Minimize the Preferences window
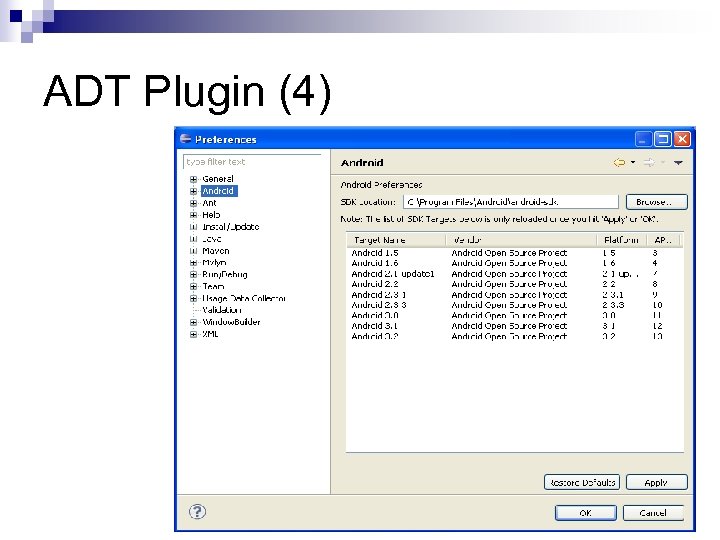Viewport: 720px width, 540px height. click(x=643, y=139)
